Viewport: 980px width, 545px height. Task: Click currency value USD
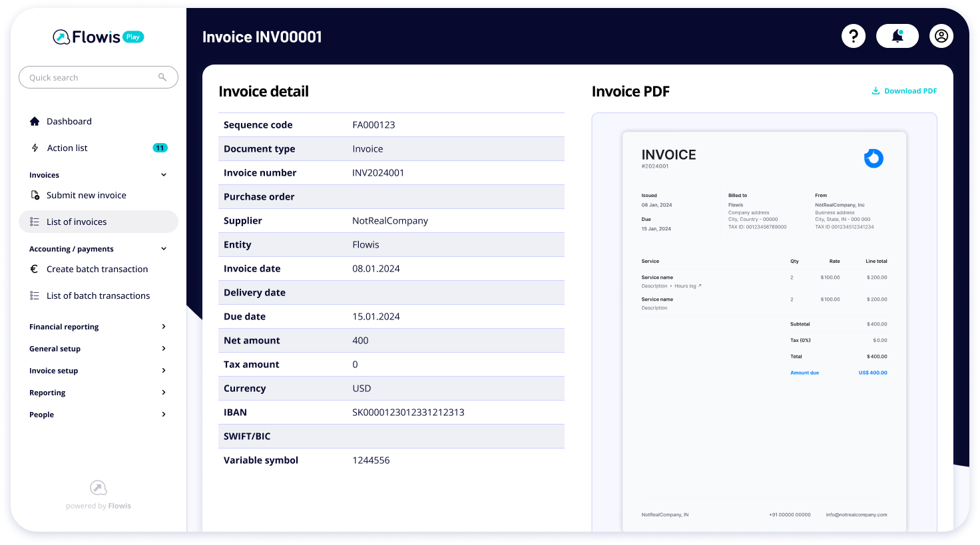(x=362, y=388)
